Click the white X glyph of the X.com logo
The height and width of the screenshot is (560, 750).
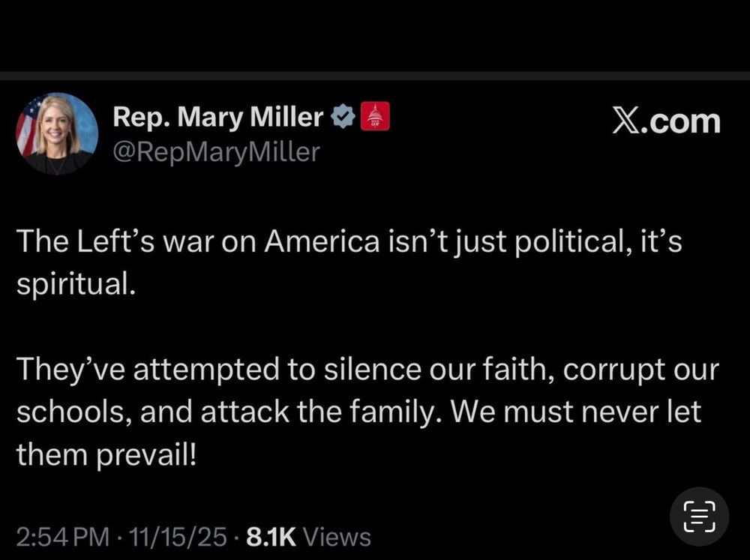click(625, 121)
